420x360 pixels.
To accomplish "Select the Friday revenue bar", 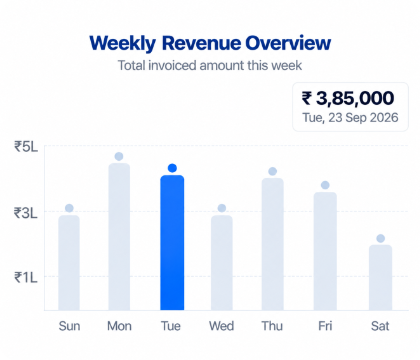I will click(x=325, y=251).
